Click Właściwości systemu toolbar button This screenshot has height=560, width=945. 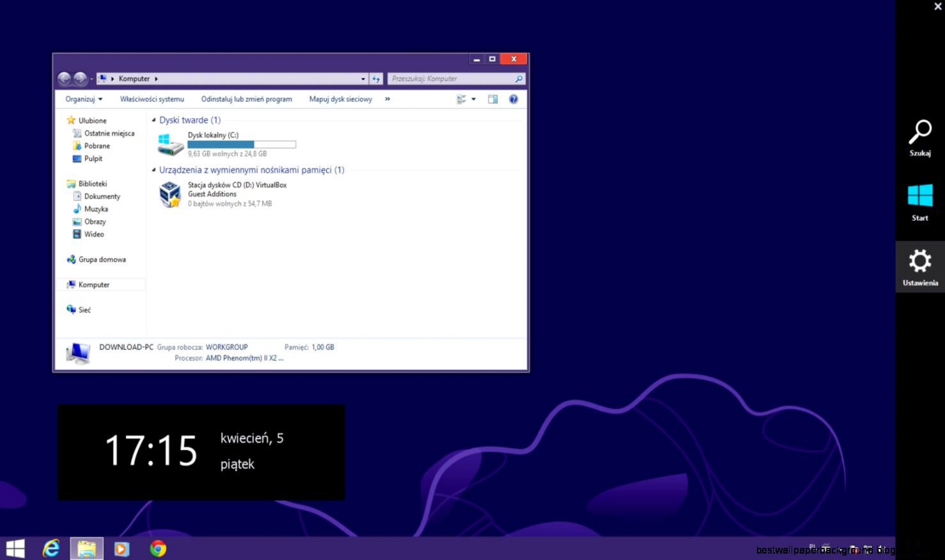(x=152, y=99)
